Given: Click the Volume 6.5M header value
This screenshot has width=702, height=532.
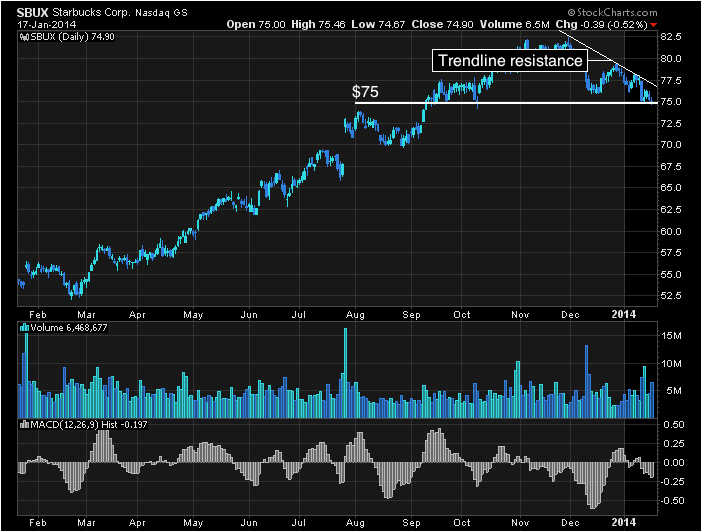Looking at the screenshot, I should pyautogui.click(x=514, y=25).
